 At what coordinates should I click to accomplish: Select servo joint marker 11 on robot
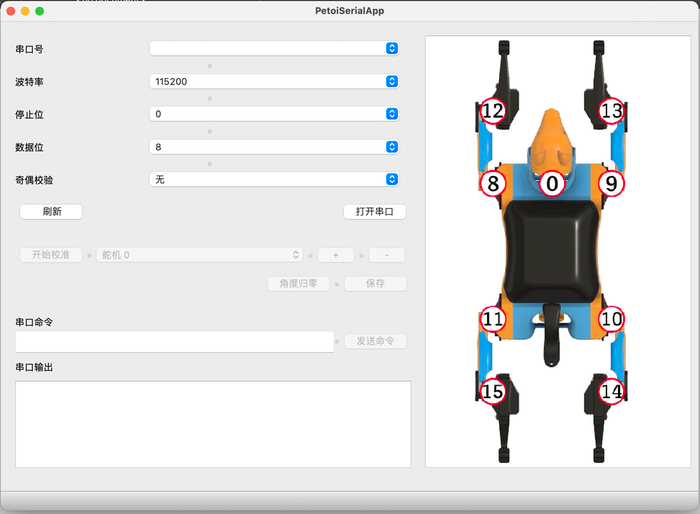492,319
